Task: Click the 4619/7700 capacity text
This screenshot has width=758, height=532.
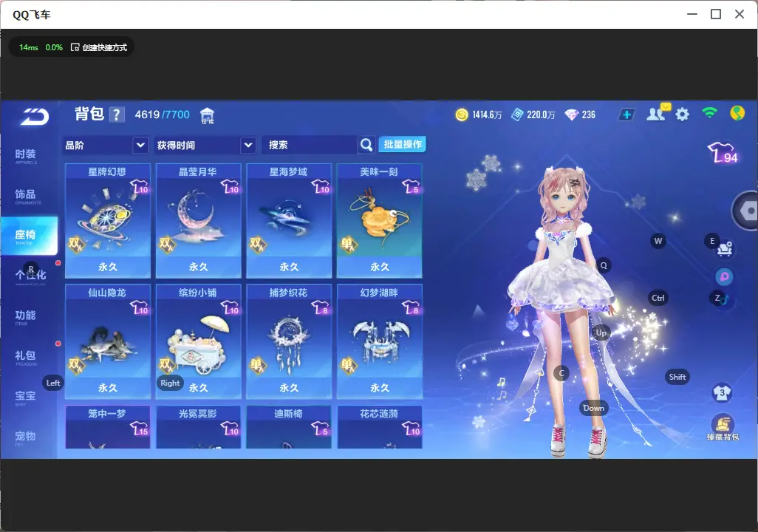Action: 163,115
